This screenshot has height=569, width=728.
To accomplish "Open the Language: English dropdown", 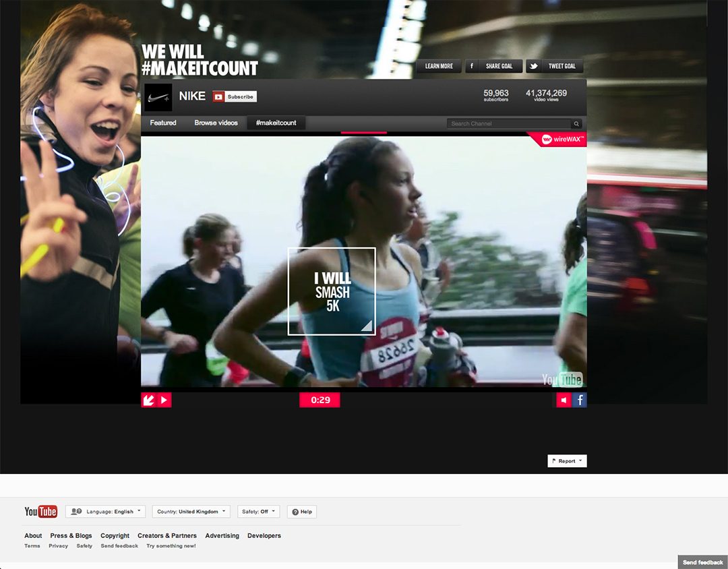I will (x=105, y=512).
